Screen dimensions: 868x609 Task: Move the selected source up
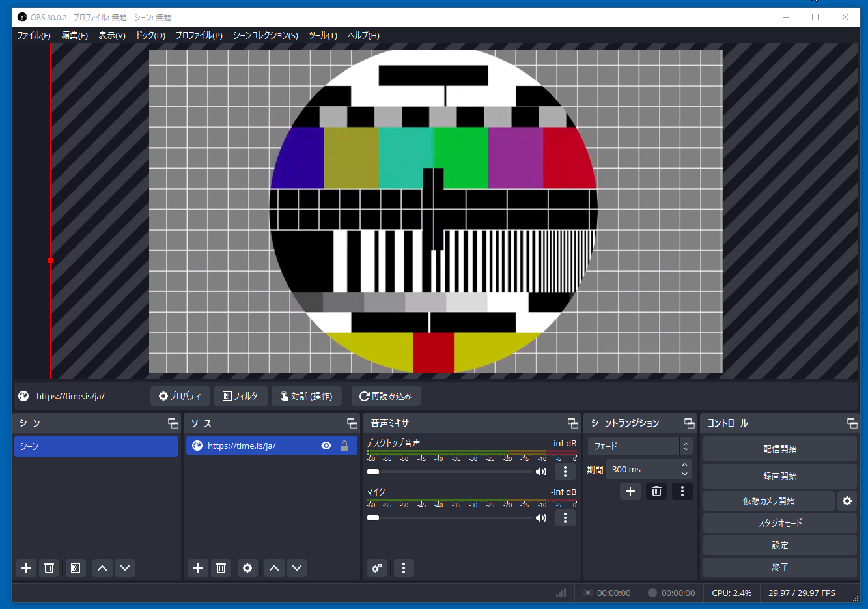[x=274, y=568]
